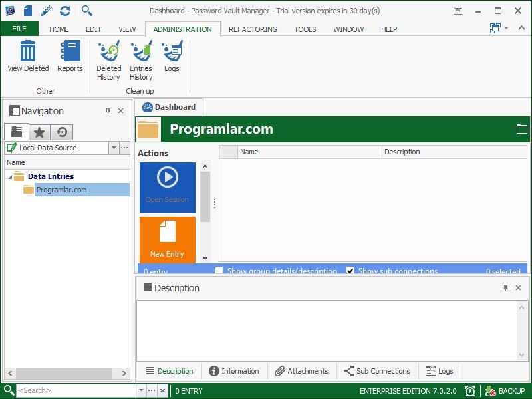The height and width of the screenshot is (399, 532).
Task: Switch to the TOOLS ribbon tab
Action: click(305, 29)
